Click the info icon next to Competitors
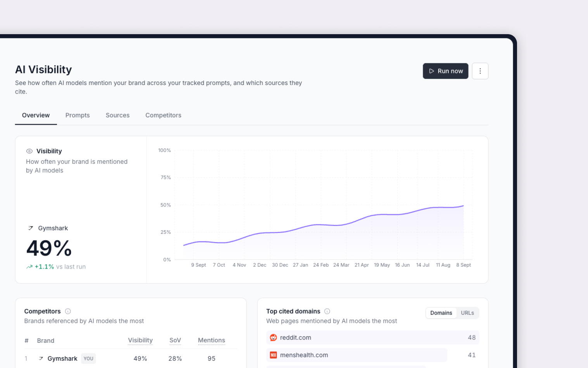The height and width of the screenshot is (368, 588). click(68, 311)
